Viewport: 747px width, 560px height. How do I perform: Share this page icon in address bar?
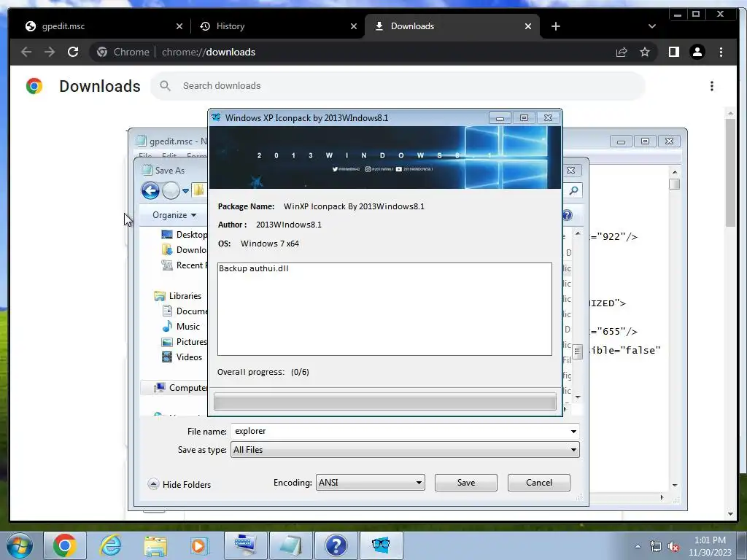point(622,52)
